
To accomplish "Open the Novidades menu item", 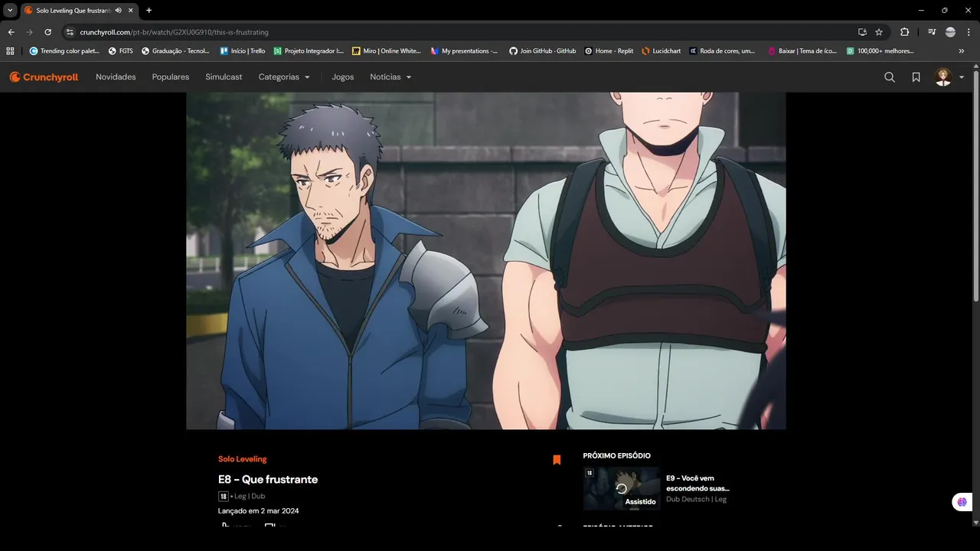I will pos(116,77).
